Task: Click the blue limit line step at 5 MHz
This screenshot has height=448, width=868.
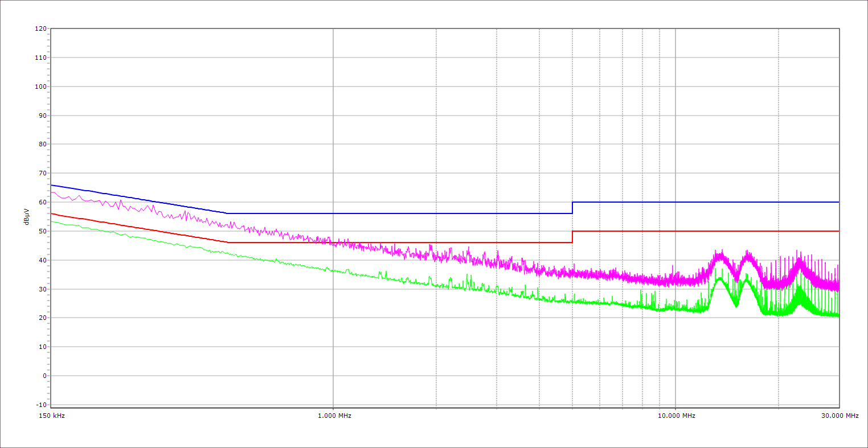Action: (572, 208)
